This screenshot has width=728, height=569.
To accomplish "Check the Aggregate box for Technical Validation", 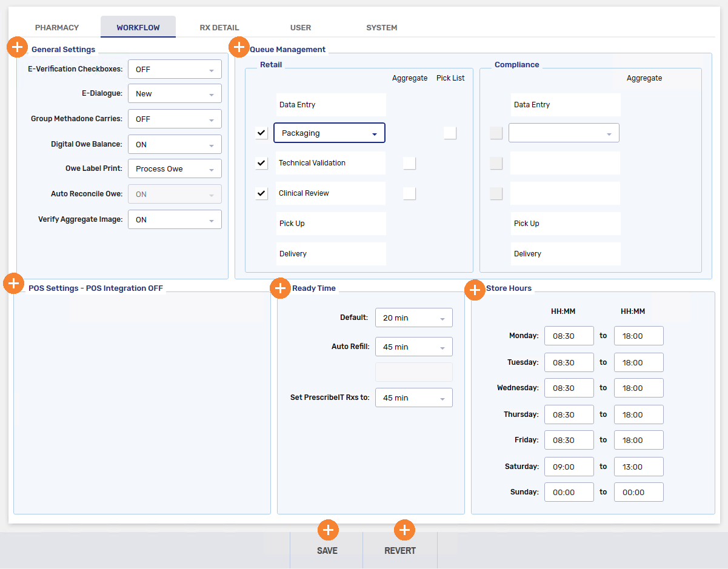I will pos(409,163).
